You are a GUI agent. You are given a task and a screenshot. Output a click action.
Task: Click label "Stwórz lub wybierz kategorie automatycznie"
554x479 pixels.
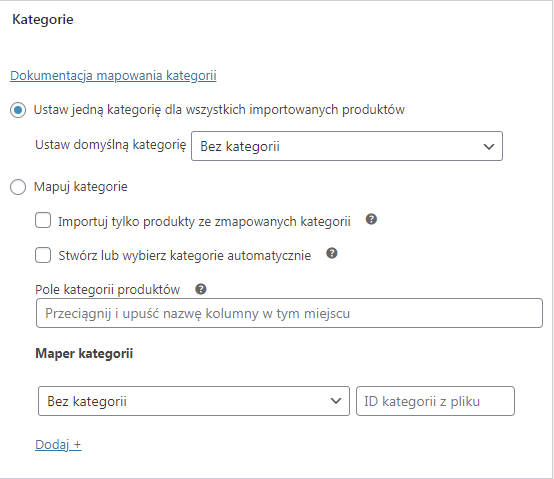click(184, 255)
